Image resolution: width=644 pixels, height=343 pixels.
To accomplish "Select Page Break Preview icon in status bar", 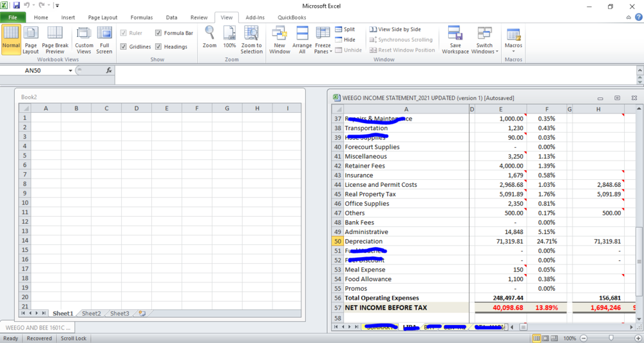I will tap(554, 338).
